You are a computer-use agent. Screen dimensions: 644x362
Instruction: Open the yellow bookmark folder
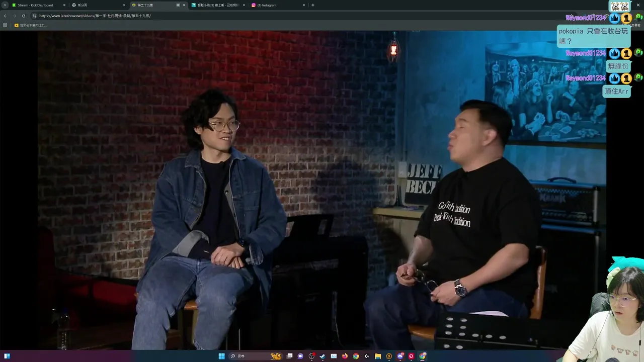30,25
